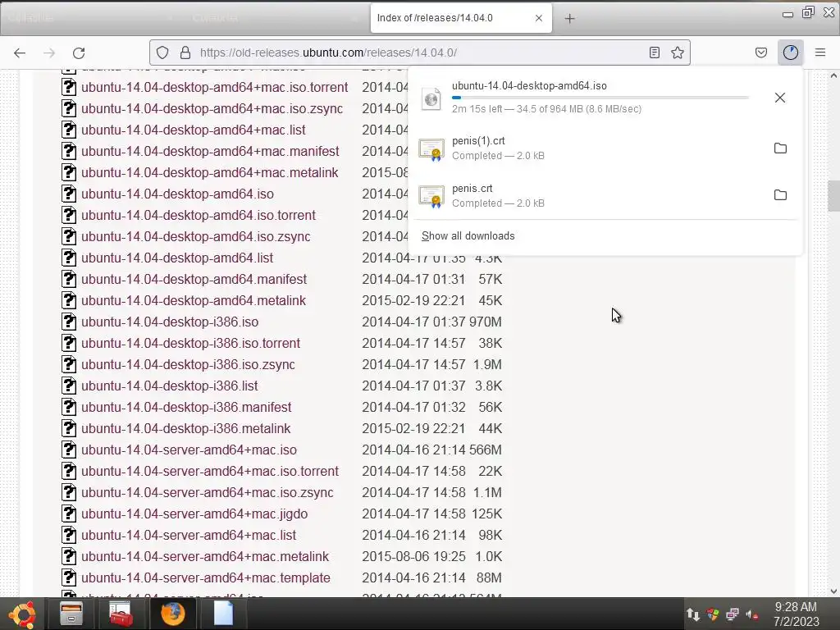Image resolution: width=840 pixels, height=630 pixels.
Task: Click the volume tray icon
Action: click(x=752, y=614)
